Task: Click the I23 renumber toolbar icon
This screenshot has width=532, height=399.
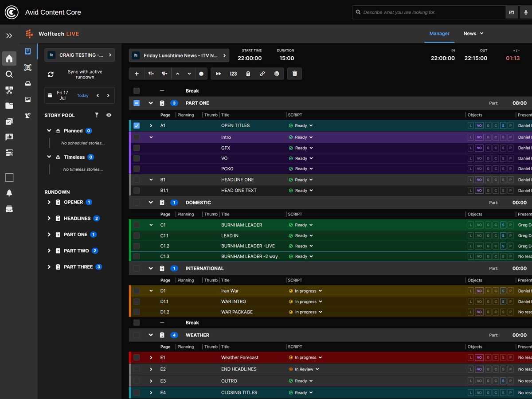Action: (233, 74)
